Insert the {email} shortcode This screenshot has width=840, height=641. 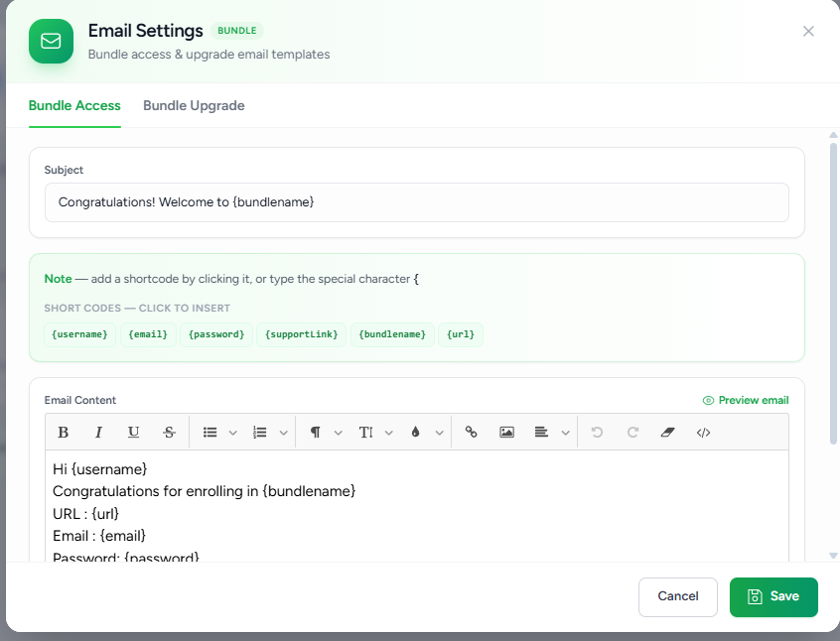point(148,334)
